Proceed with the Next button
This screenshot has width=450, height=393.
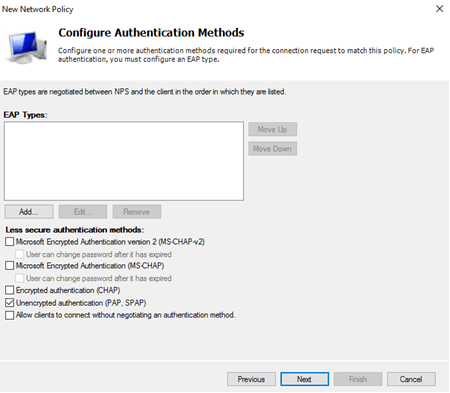[x=304, y=379]
